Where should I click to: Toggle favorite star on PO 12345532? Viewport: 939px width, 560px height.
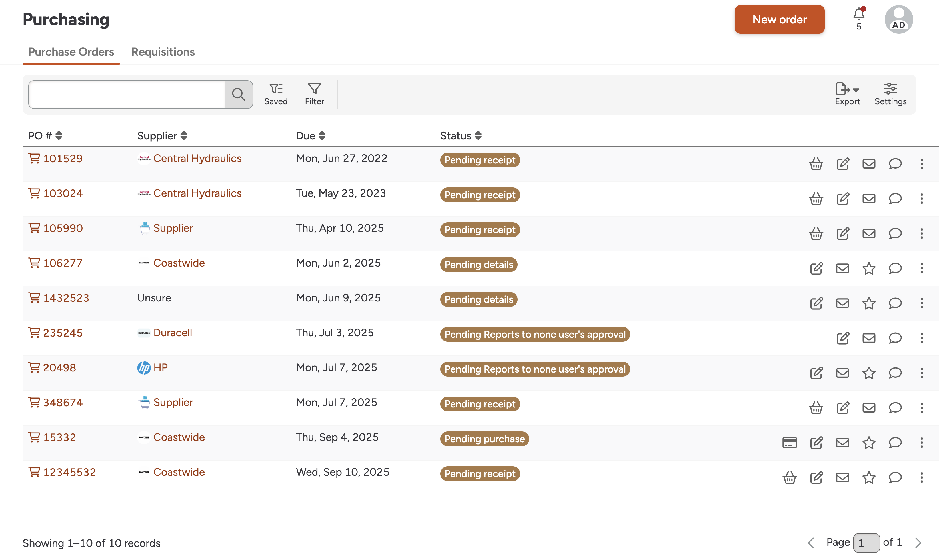pyautogui.click(x=868, y=477)
